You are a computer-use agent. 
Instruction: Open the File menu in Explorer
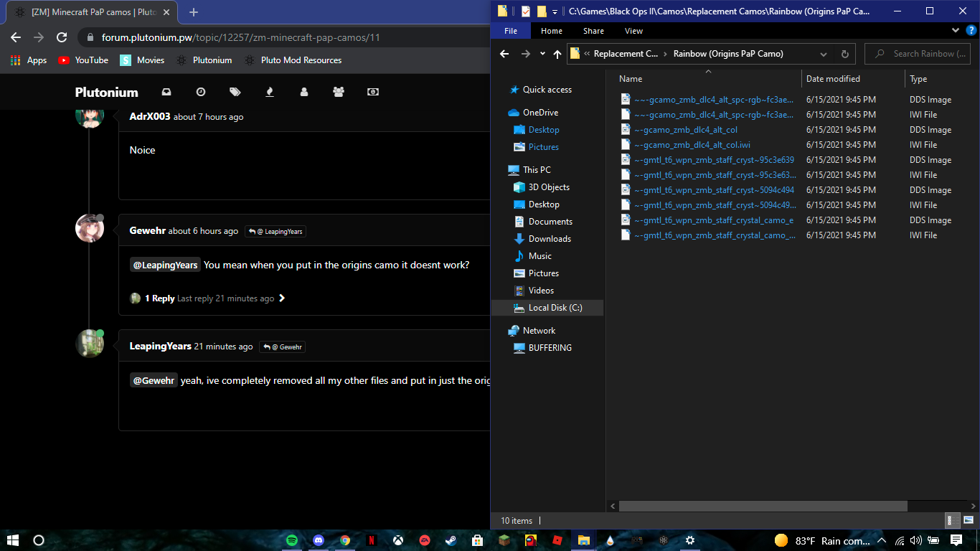point(511,31)
